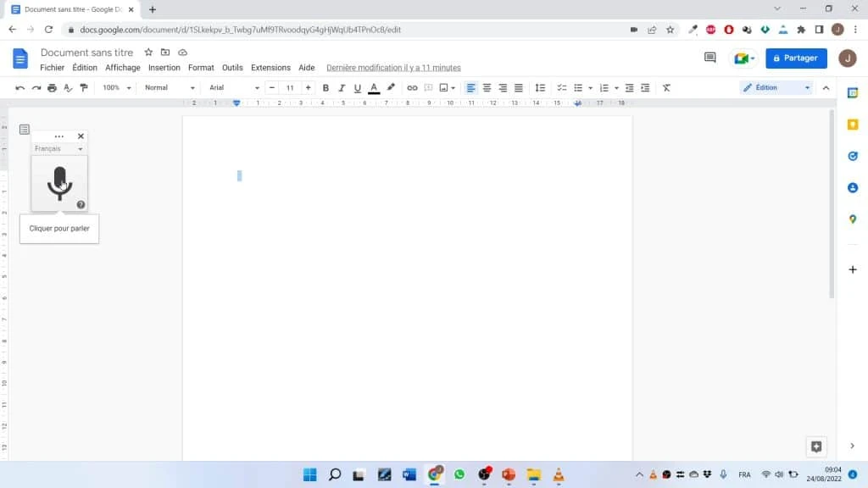Open line and paragraph spacing
The width and height of the screenshot is (868, 488).
(540, 88)
